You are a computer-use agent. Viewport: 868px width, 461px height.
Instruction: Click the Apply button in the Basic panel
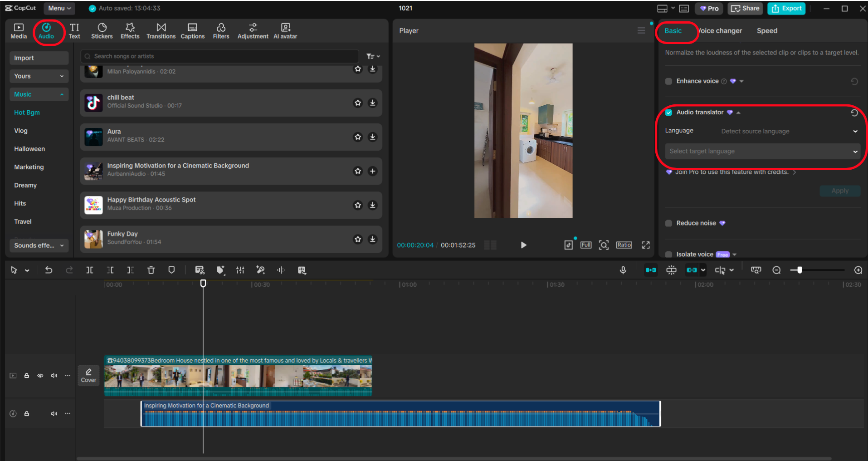(x=839, y=191)
